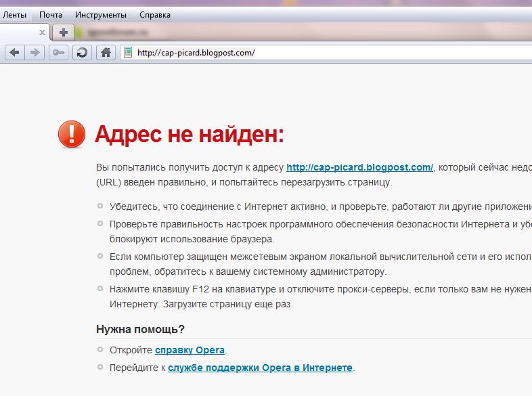The height and width of the screenshot is (396, 532).
Task: Open the Инструменты menu
Action: 101,15
